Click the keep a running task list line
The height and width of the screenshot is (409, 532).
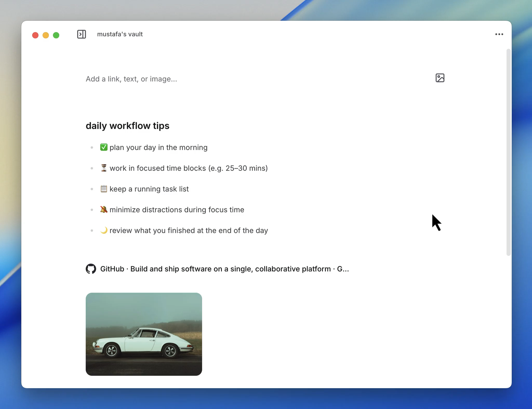point(149,189)
